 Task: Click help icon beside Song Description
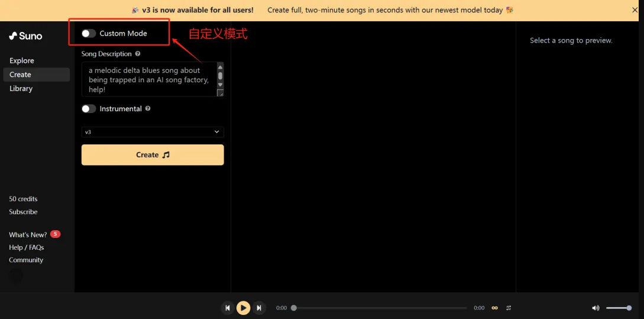tap(138, 54)
